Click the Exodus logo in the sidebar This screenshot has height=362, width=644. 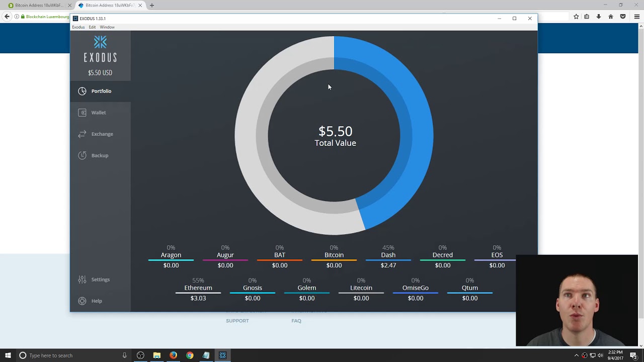[x=100, y=49]
